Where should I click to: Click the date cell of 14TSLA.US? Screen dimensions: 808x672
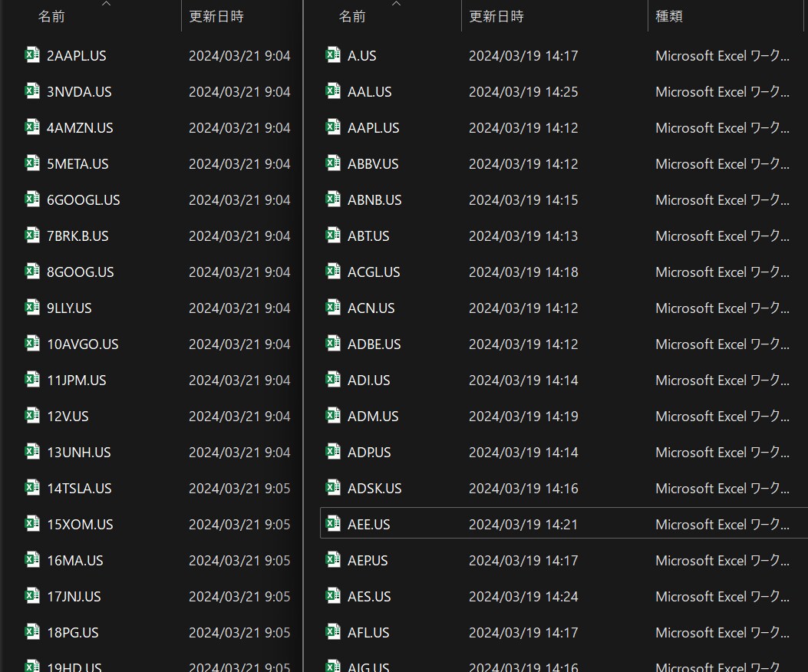point(239,489)
